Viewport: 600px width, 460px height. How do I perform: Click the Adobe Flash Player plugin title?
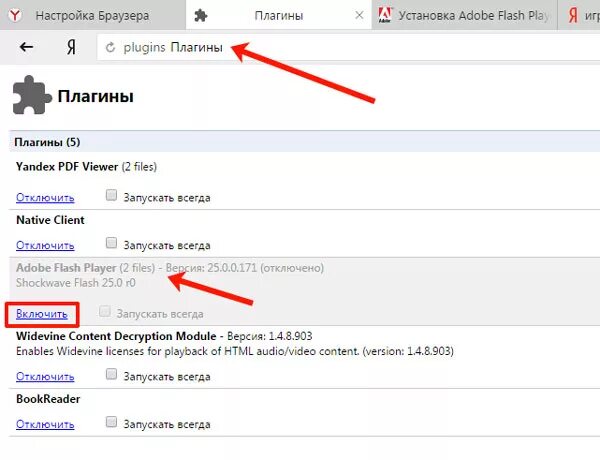click(66, 268)
